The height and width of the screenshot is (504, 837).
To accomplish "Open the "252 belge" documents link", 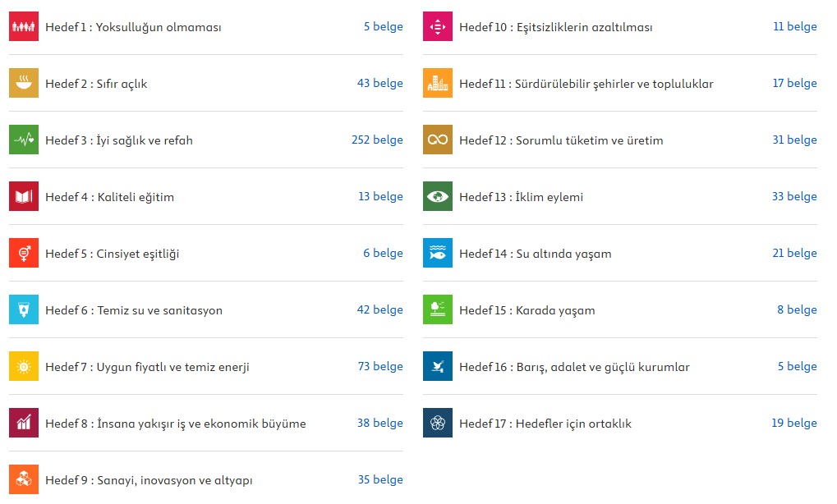I will [x=377, y=140].
